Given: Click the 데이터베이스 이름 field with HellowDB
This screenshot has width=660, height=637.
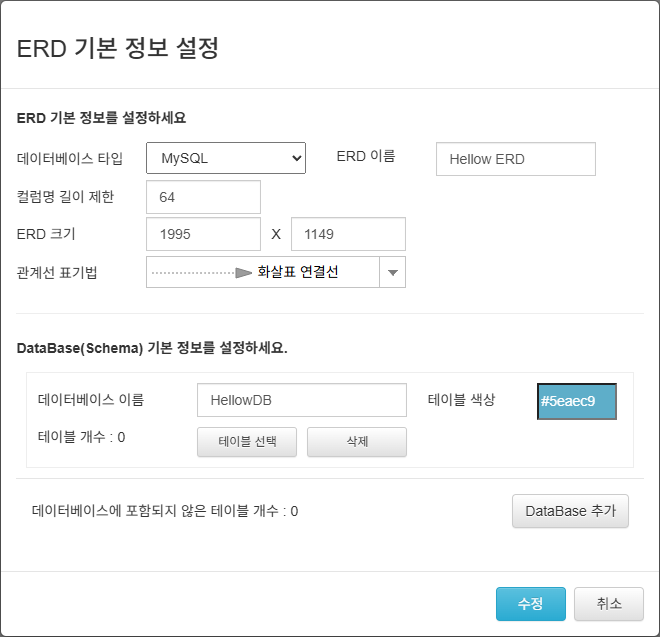Looking at the screenshot, I should (301, 400).
